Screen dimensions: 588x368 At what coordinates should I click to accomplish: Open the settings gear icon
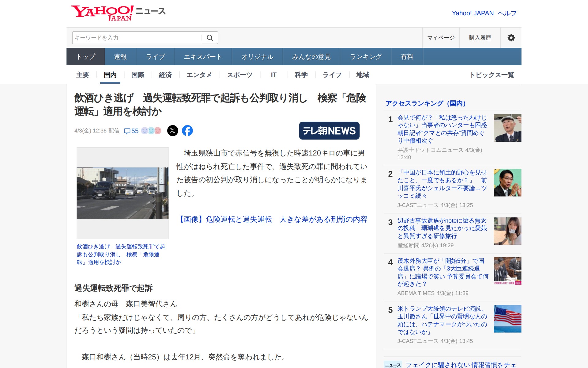click(x=511, y=38)
